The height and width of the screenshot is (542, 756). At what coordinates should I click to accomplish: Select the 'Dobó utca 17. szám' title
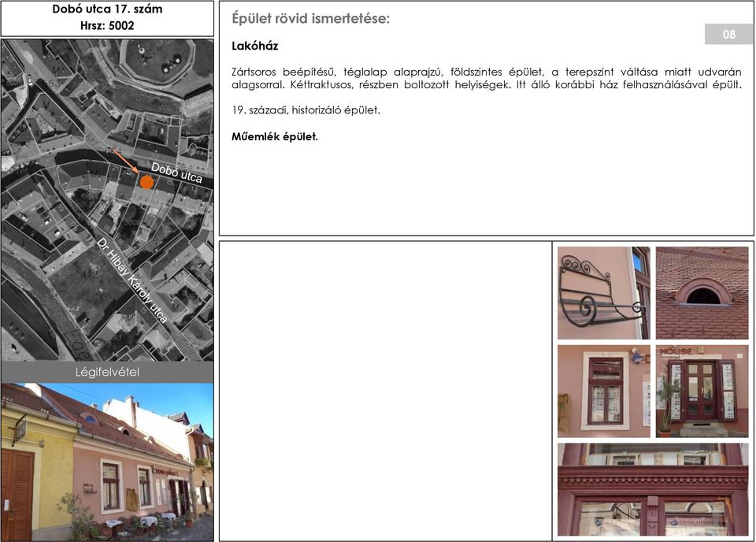click(x=107, y=9)
